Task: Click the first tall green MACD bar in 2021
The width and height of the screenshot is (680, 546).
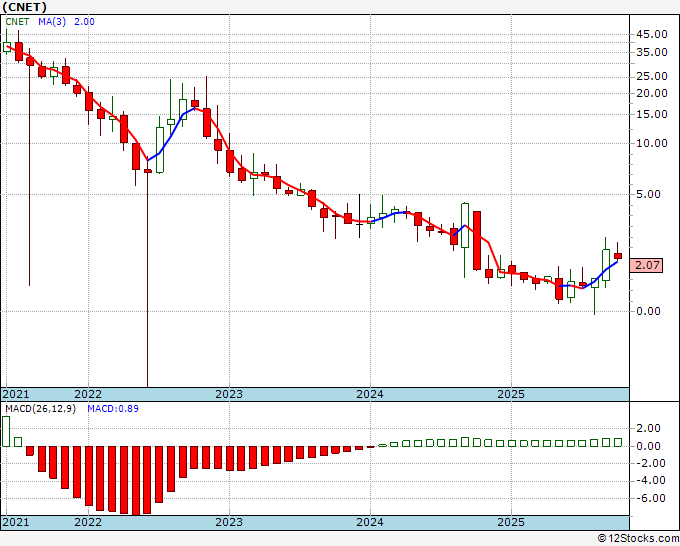Action: pos(6,431)
